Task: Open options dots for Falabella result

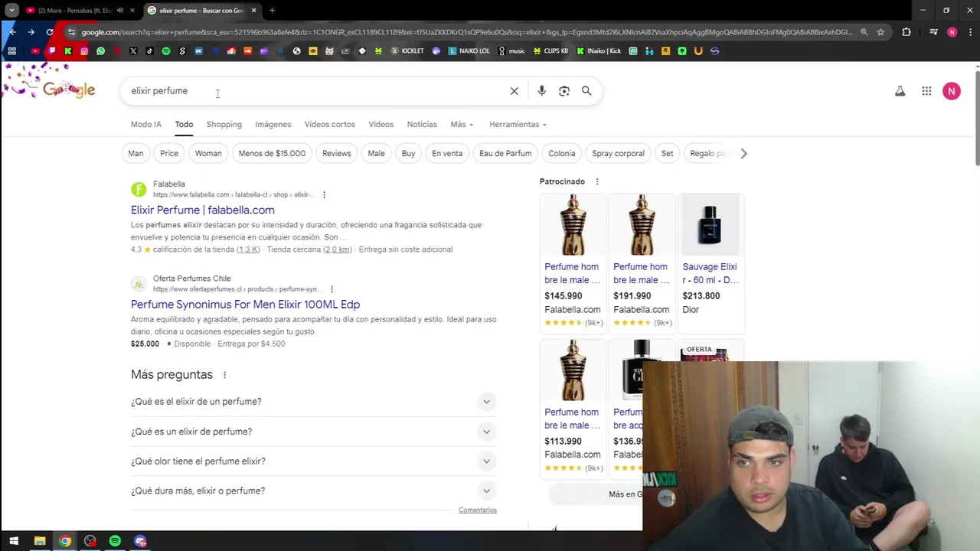Action: click(324, 195)
